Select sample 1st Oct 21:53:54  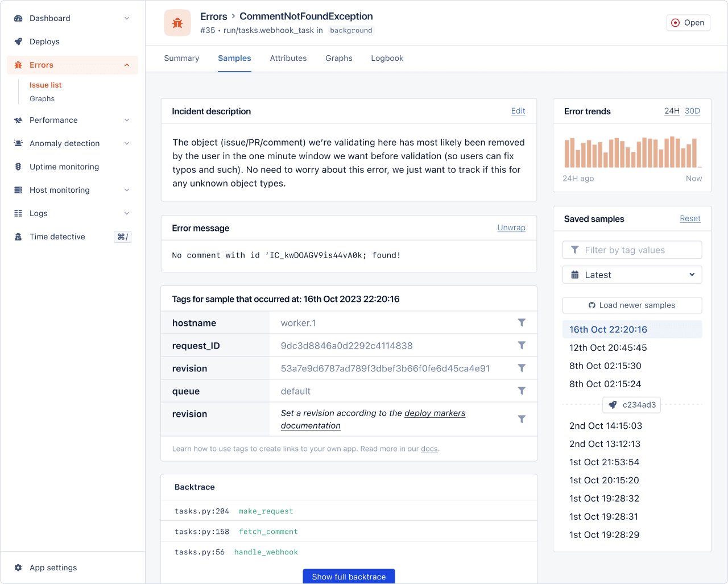click(604, 462)
